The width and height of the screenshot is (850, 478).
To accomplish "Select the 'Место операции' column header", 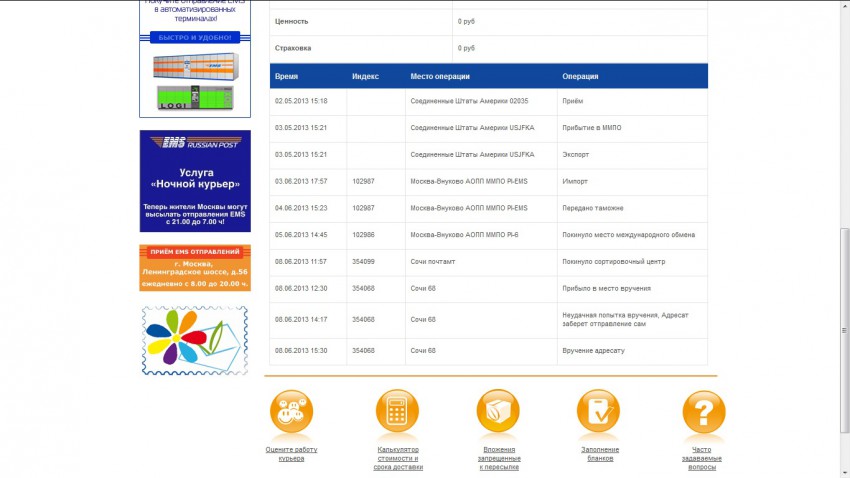I will click(x=439, y=76).
